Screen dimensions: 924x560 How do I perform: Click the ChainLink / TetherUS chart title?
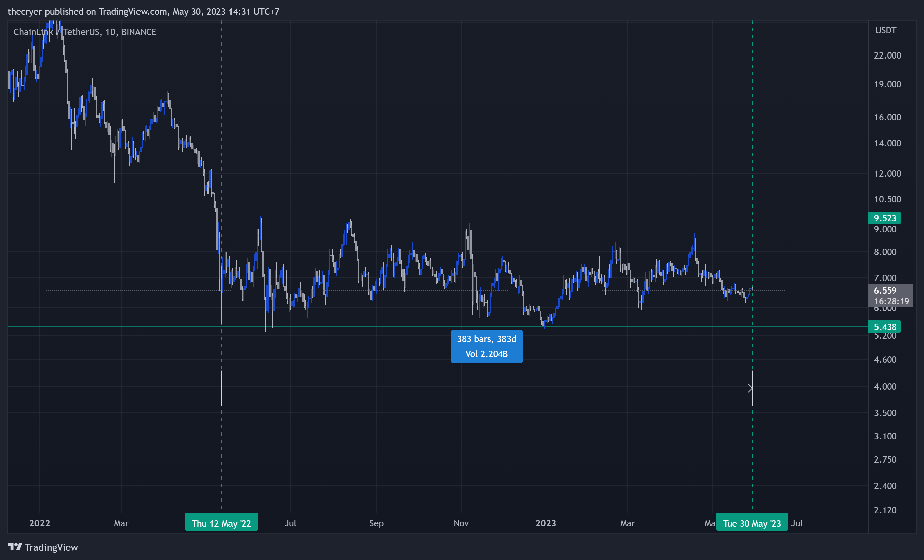pos(85,32)
